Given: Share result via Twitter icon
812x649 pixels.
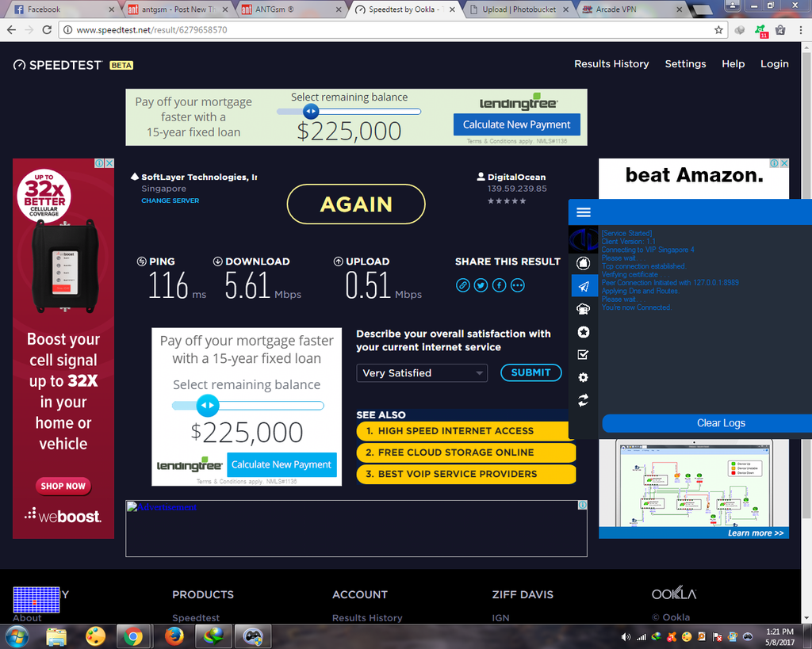Looking at the screenshot, I should pos(481,285).
